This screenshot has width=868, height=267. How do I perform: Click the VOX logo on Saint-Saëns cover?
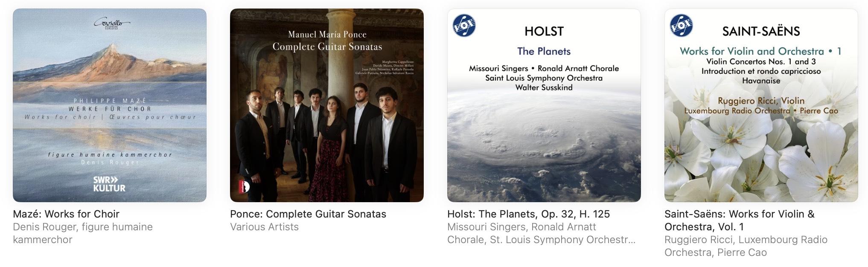coord(681,25)
